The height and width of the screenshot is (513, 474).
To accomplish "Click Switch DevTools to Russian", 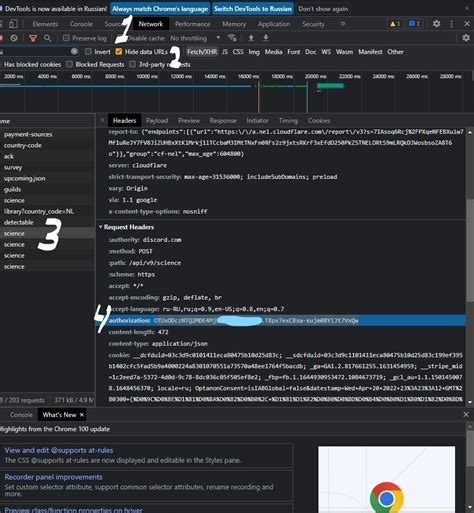I will point(253,9).
